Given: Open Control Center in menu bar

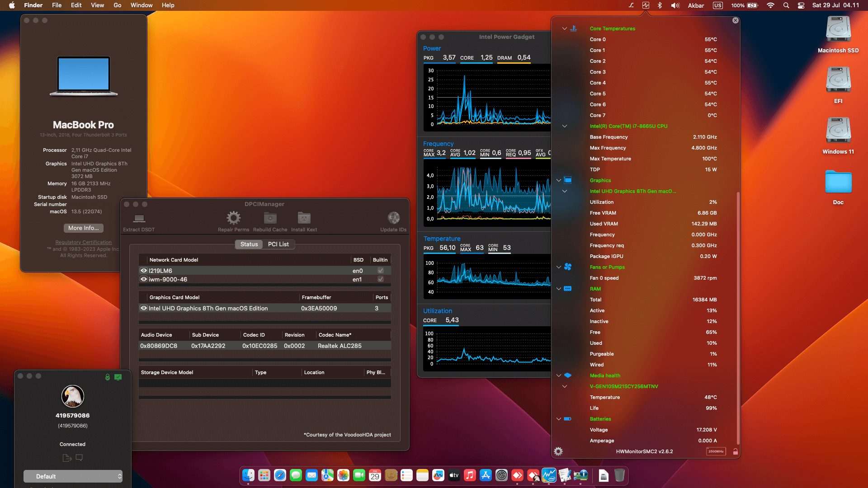Looking at the screenshot, I should [x=801, y=5].
